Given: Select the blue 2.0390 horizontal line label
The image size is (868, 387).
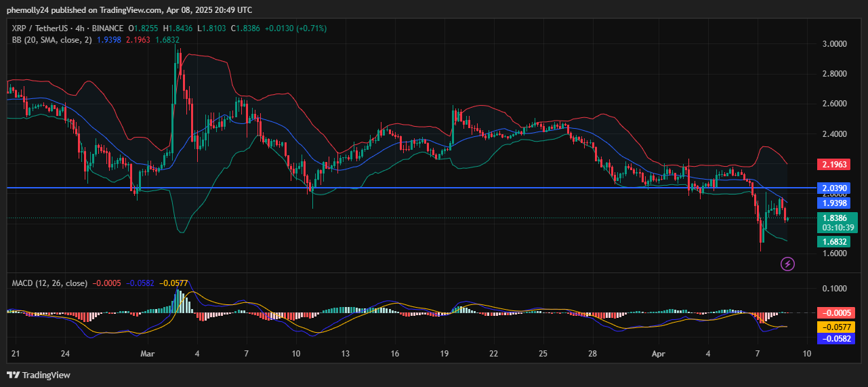Looking at the screenshot, I should click(x=835, y=188).
